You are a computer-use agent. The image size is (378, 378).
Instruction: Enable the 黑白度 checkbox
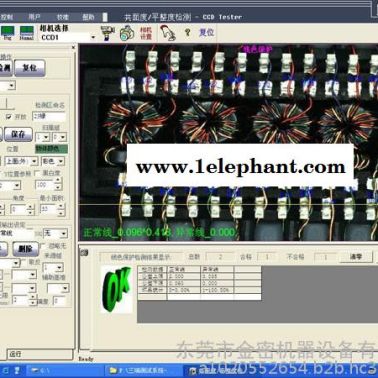click(x=38, y=173)
